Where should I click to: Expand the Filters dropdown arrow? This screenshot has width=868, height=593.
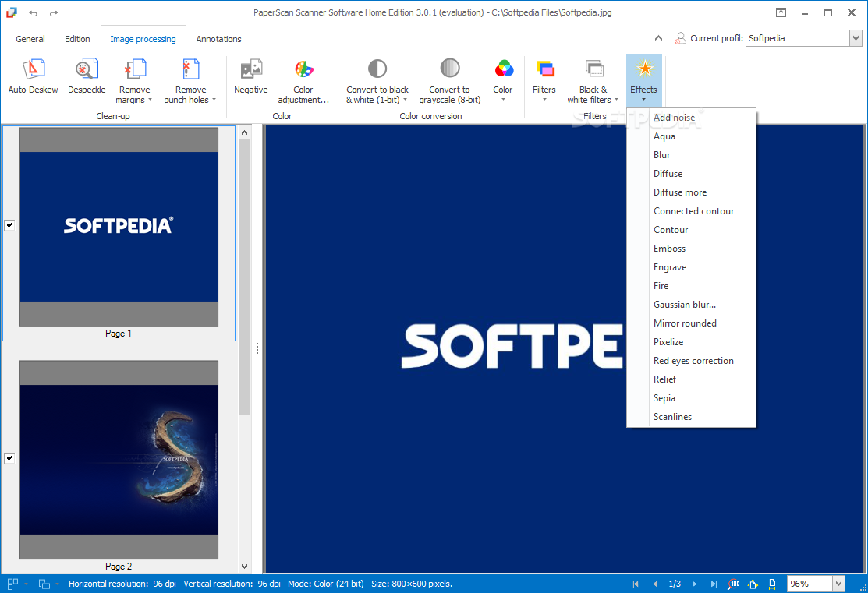[x=544, y=100]
